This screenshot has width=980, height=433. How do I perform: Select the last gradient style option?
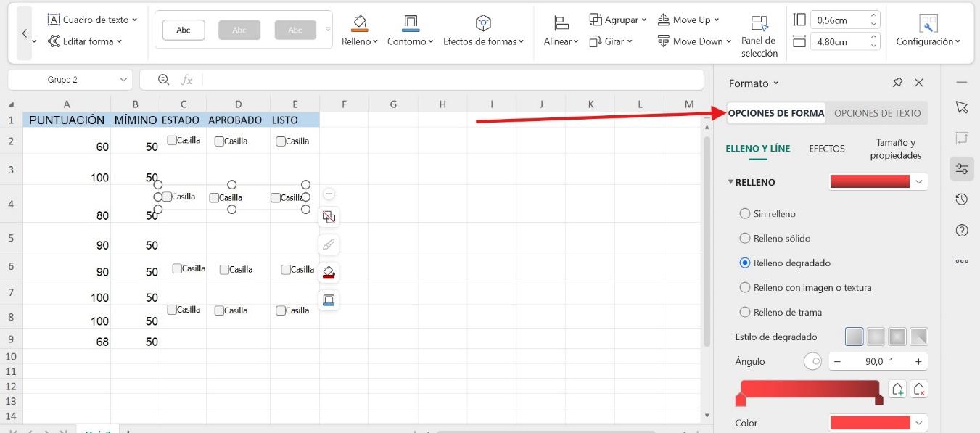[919, 337]
